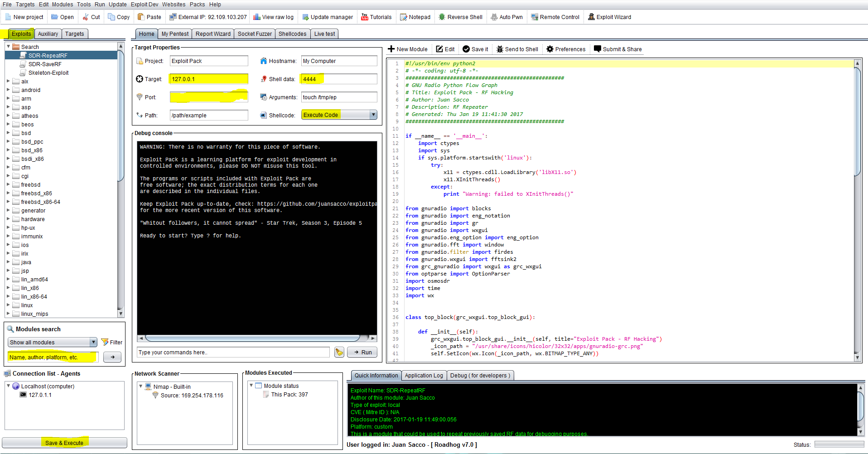868x454 pixels.
Task: Click the key icon beside command input
Action: click(x=339, y=353)
